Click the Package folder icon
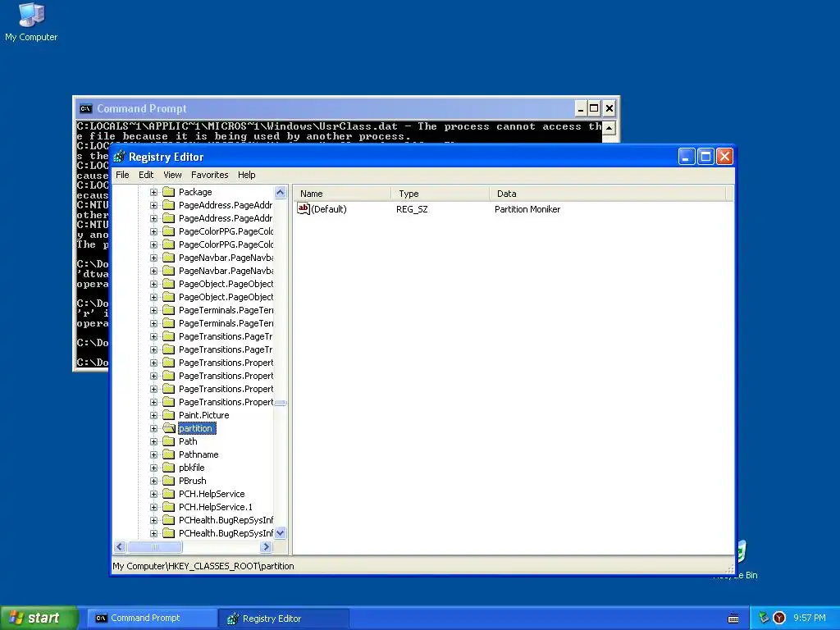This screenshot has height=630, width=840. 169,192
